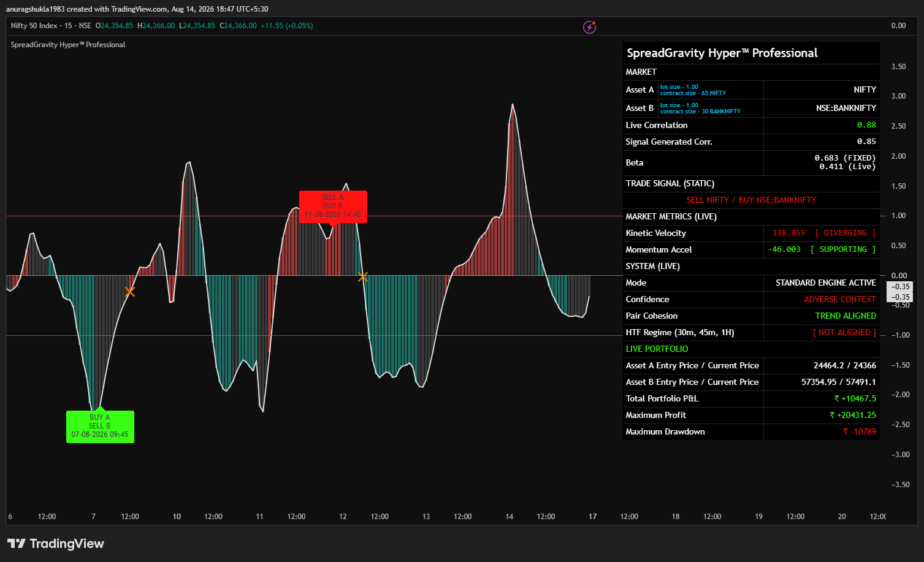Click the DIVERGING status text

point(845,233)
